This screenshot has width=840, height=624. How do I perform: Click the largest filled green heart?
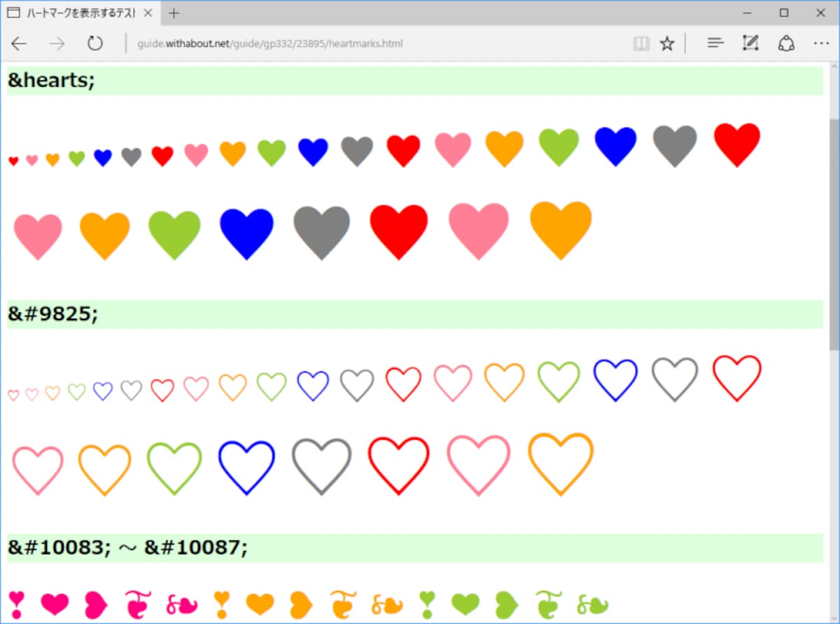click(x=174, y=235)
